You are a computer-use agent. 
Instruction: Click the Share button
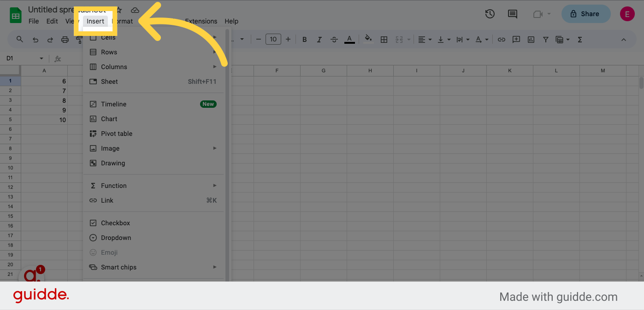586,14
